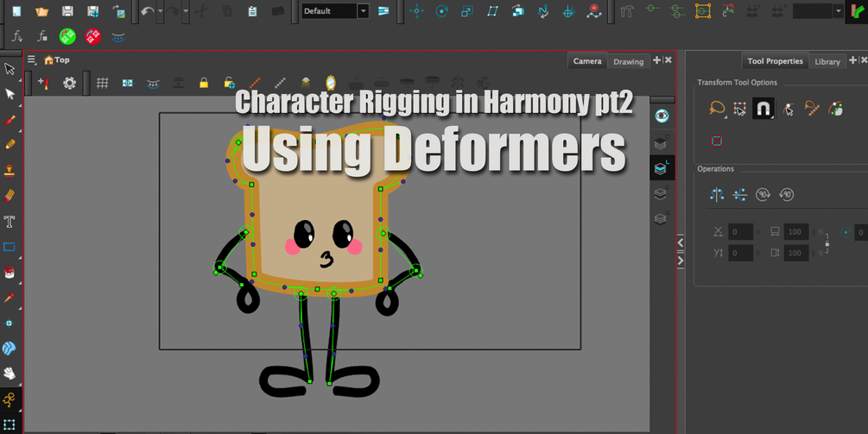
Task: Add a view with plus beside Drawing tab
Action: click(656, 60)
